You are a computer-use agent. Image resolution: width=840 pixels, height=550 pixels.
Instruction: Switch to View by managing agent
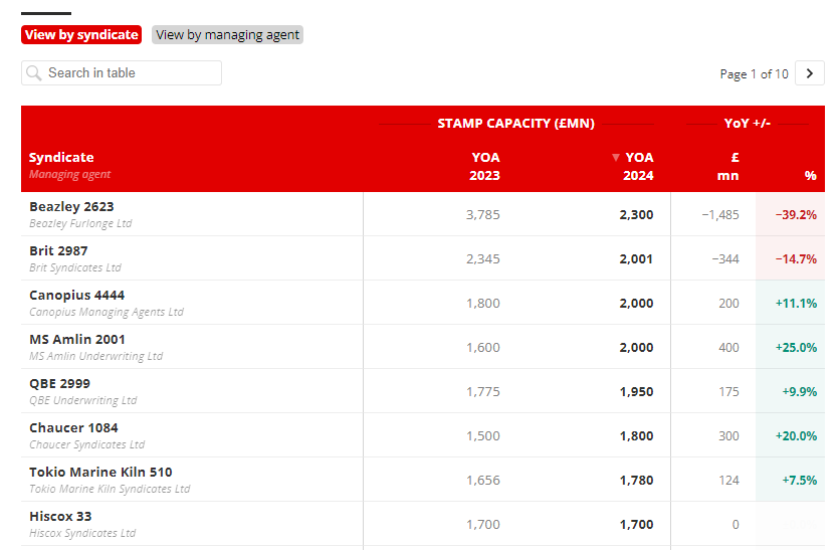tap(227, 35)
